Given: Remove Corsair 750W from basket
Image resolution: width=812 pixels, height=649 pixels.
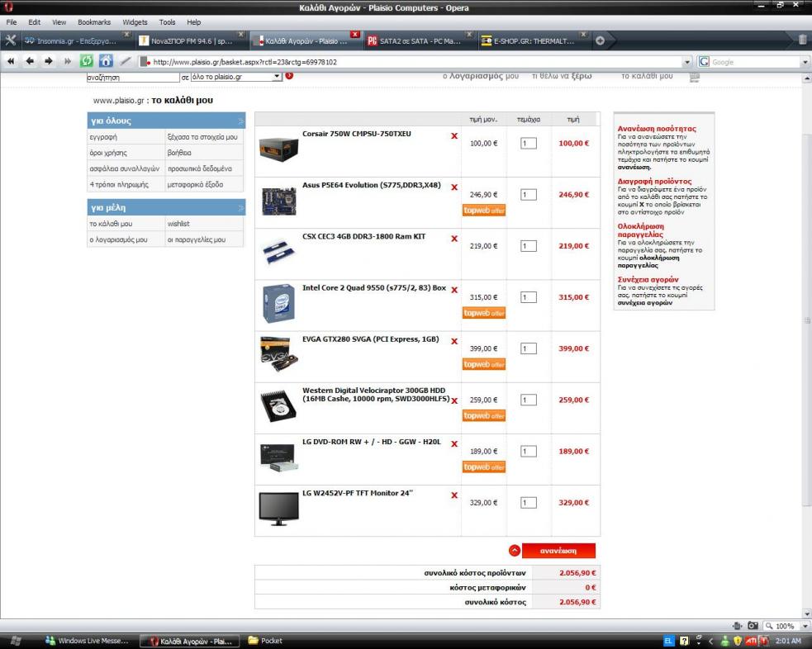Looking at the screenshot, I should (454, 136).
